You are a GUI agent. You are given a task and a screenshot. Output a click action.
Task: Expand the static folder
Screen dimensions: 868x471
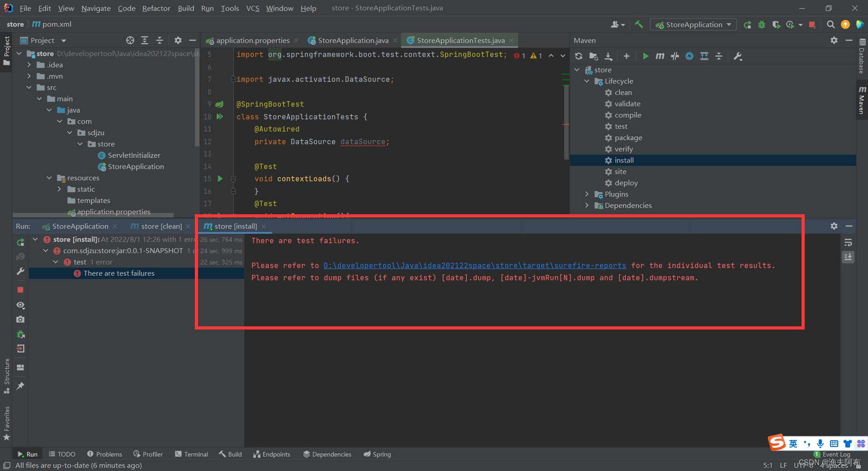click(x=59, y=189)
